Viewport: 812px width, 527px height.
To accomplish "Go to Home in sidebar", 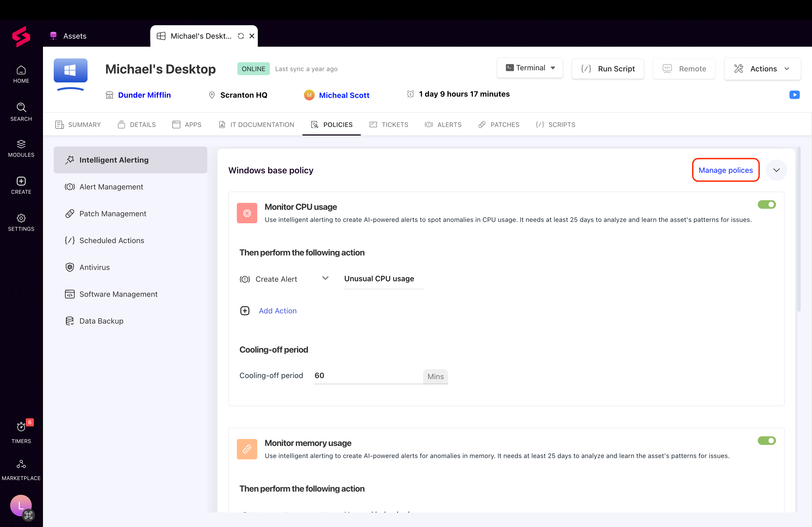I will (21, 75).
